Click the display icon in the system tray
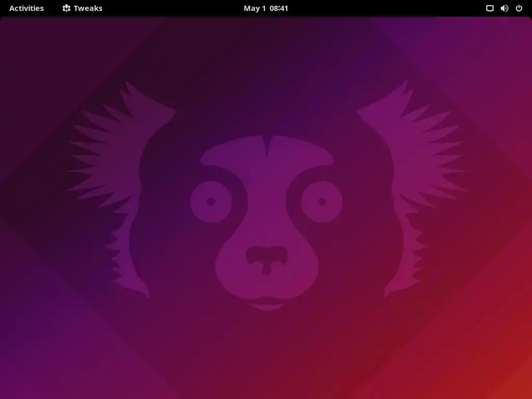This screenshot has width=532, height=399. point(489,8)
